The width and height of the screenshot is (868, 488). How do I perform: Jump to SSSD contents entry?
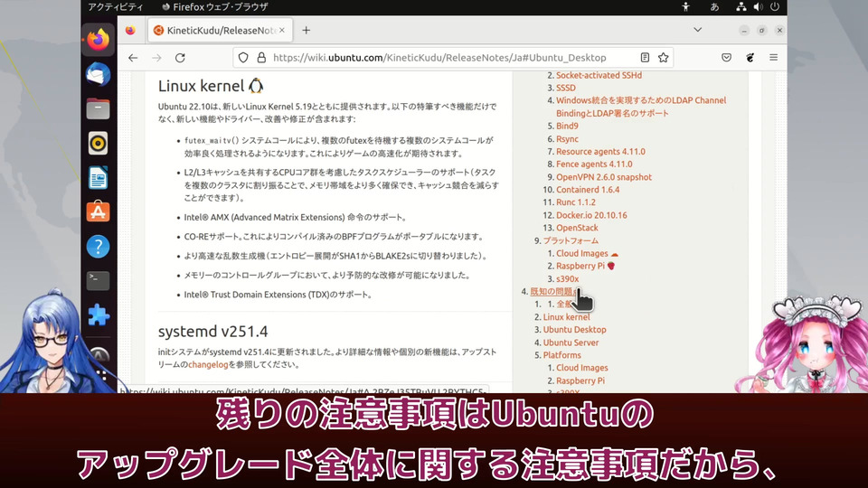566,88
